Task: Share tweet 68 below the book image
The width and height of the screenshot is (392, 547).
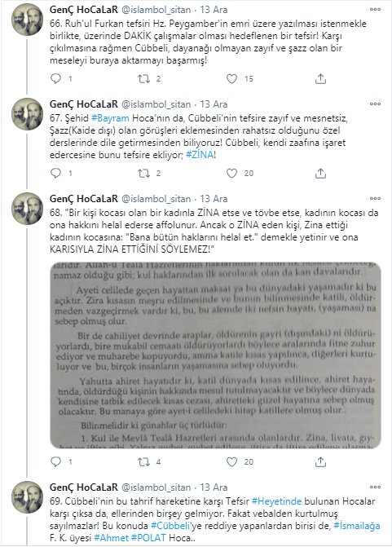Action: 320,462
